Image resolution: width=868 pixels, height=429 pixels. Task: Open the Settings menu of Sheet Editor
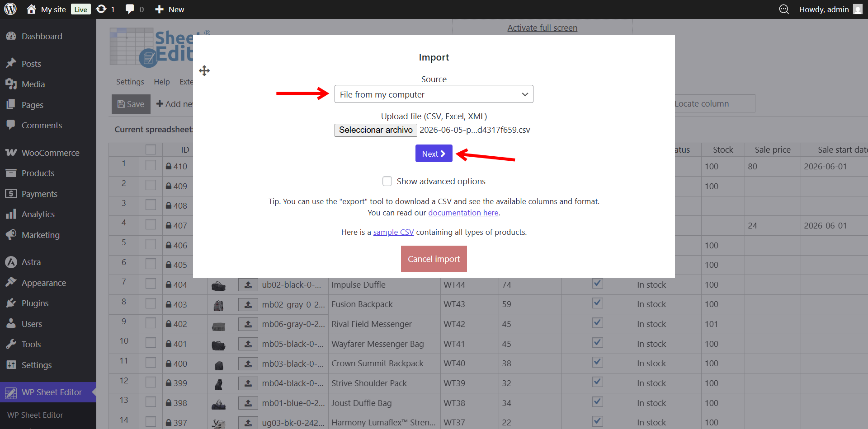tap(130, 82)
